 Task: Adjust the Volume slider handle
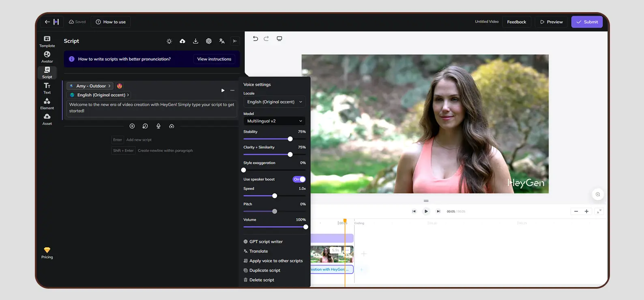[x=305, y=227]
